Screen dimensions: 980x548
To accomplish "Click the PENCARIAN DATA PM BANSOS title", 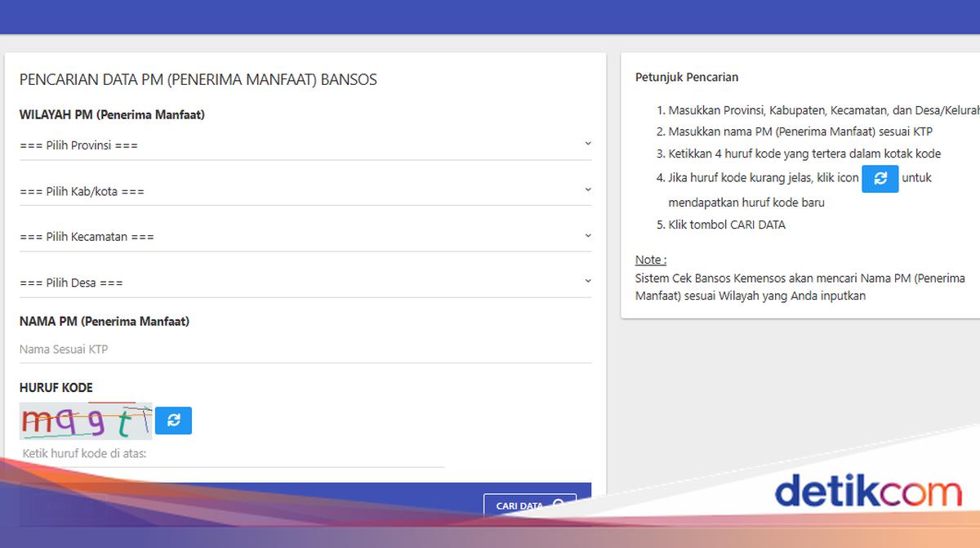I will [x=198, y=79].
